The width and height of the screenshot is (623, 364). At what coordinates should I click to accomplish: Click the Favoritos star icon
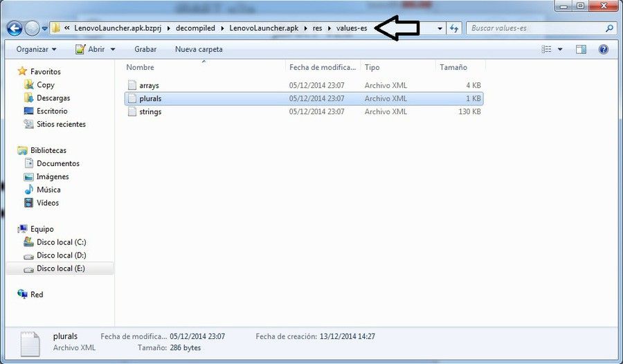[22, 71]
